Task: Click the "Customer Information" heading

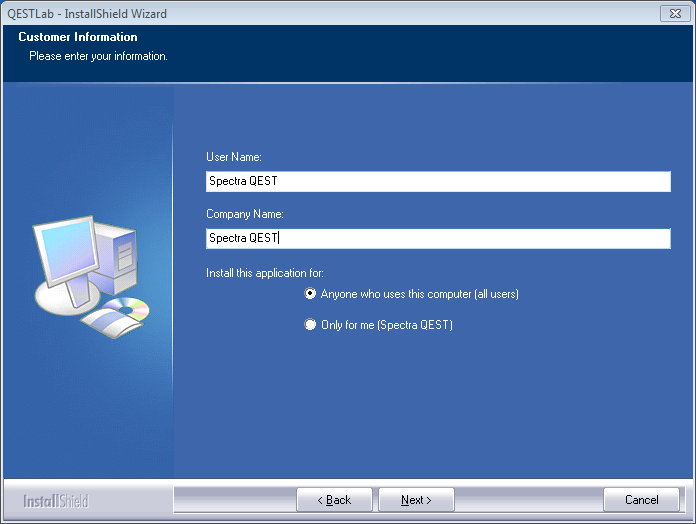Action: (x=78, y=37)
